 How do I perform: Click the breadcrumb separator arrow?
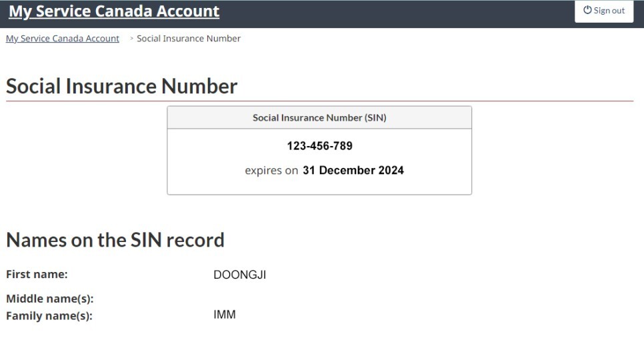131,39
